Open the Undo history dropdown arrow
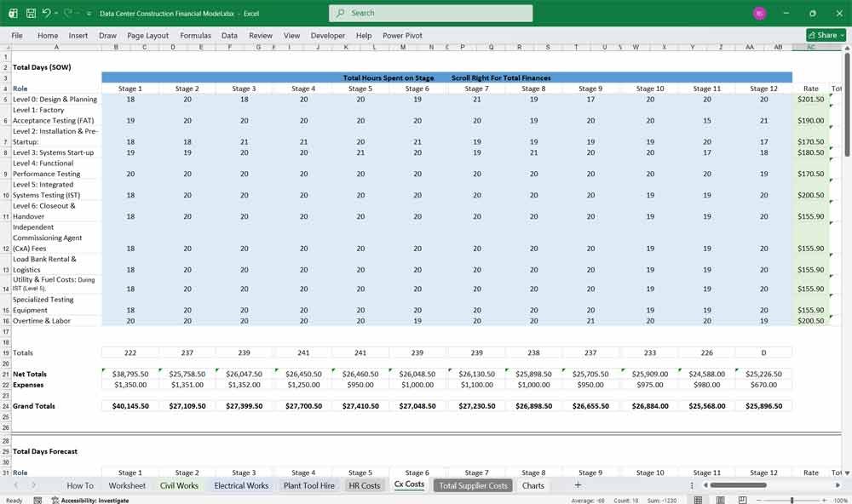The image size is (852, 504). (56, 13)
